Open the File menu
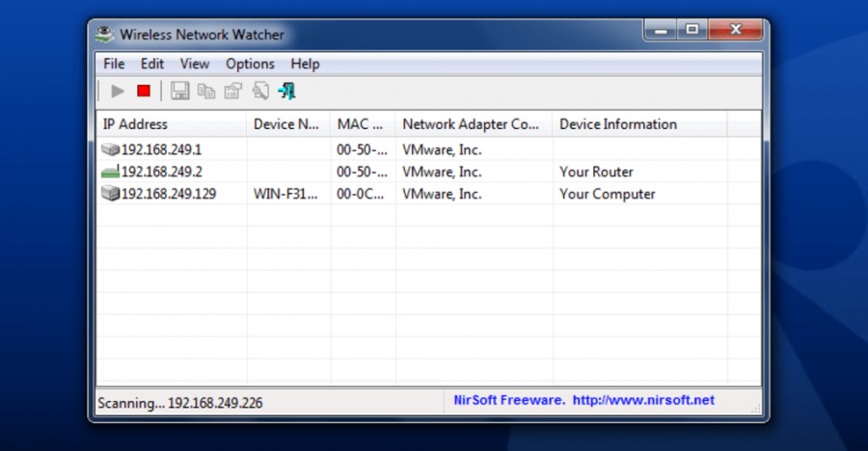This screenshot has height=451, width=868. pyautogui.click(x=114, y=64)
